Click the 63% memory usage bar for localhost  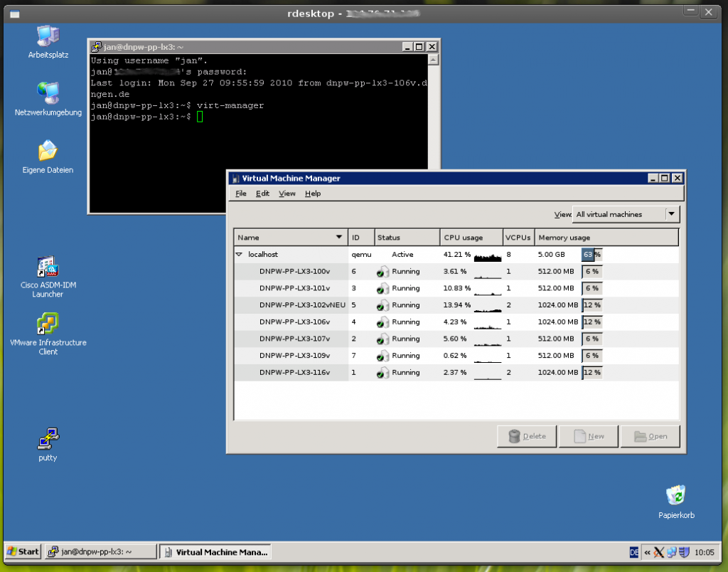tap(591, 254)
